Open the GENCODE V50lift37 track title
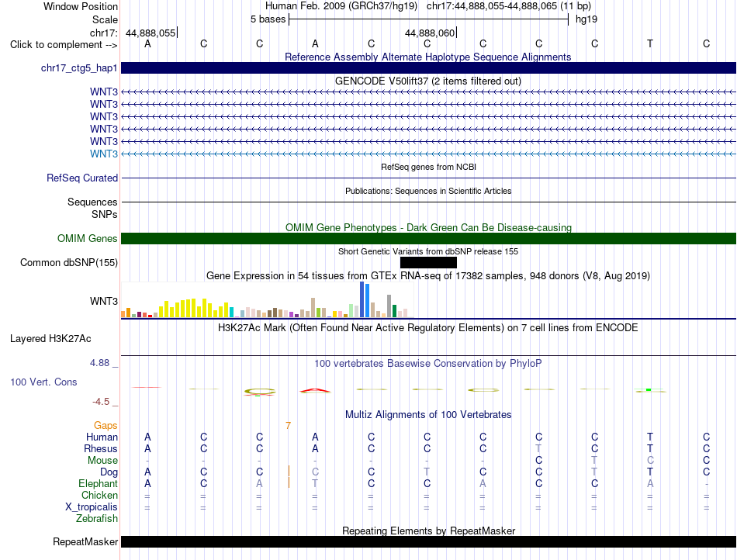 pyautogui.click(x=427, y=81)
